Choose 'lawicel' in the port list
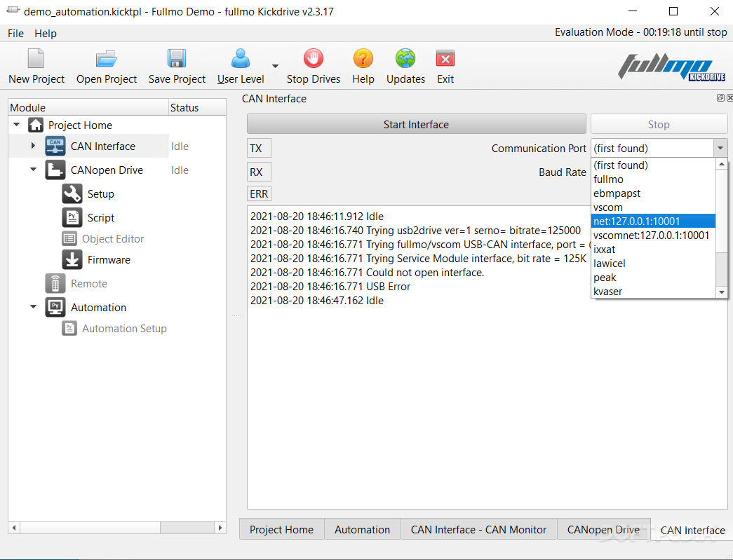This screenshot has width=733, height=560. click(653, 264)
